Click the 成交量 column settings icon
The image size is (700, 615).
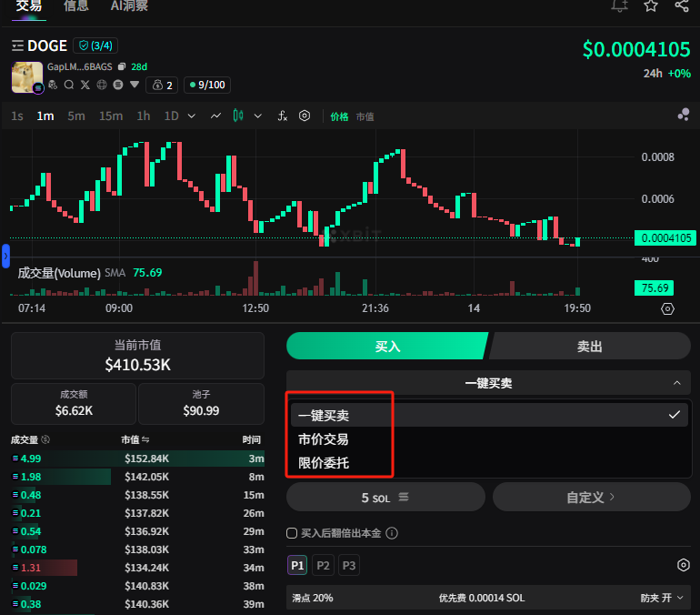click(x=45, y=439)
